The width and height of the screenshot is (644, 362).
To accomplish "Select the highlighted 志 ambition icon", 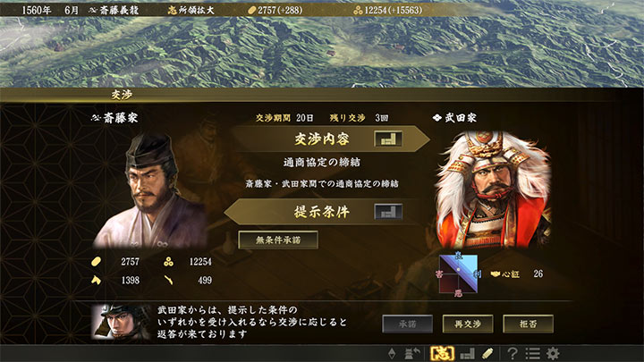I will (442, 353).
